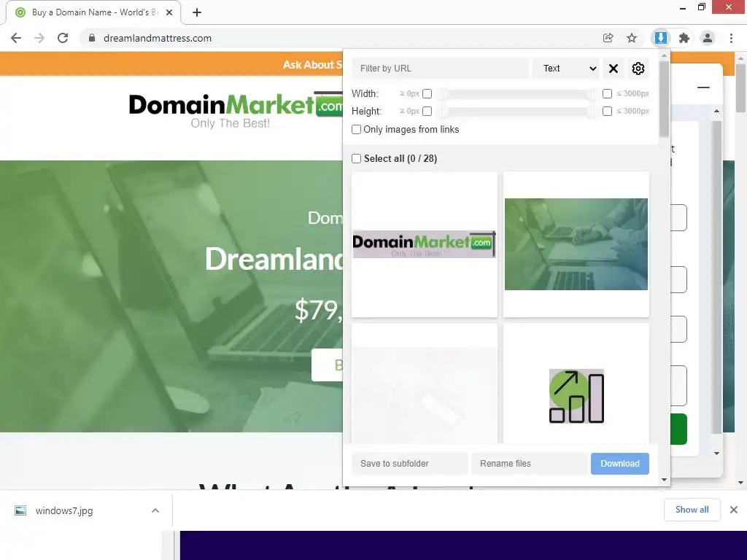Open the Extensions puzzle icon

pos(684,38)
